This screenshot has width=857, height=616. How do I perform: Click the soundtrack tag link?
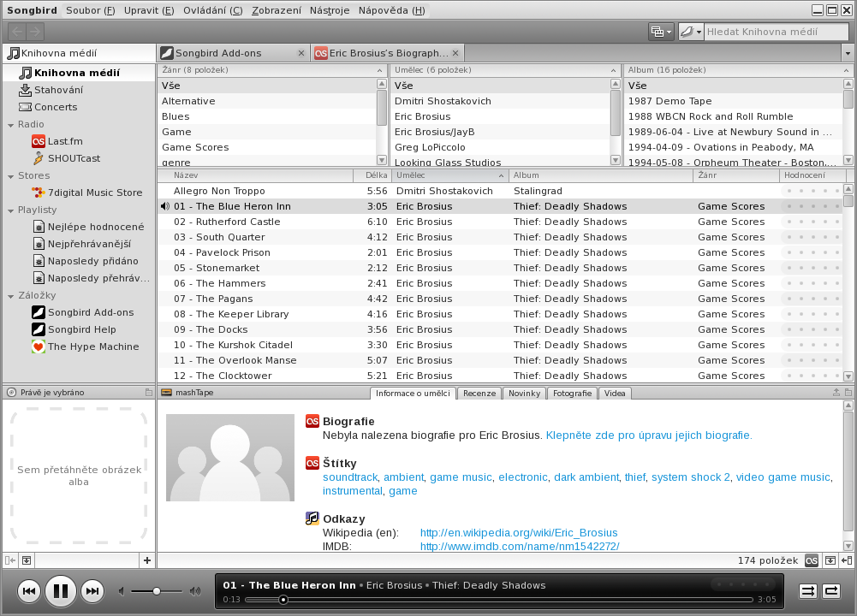(x=350, y=477)
